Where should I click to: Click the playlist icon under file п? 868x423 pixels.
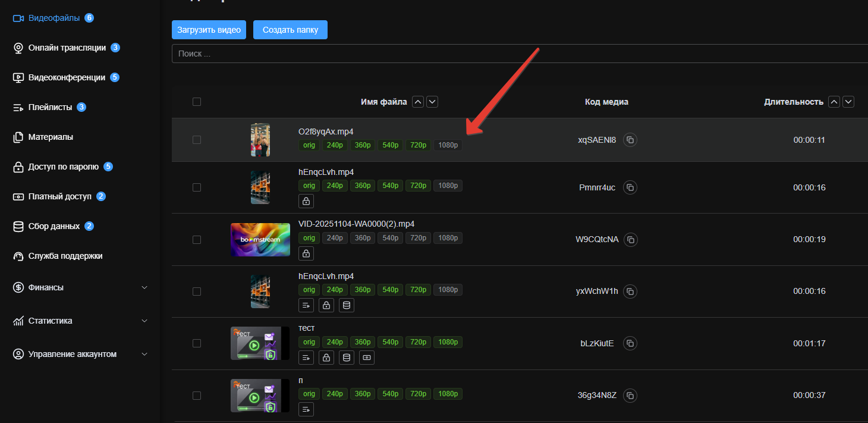click(x=306, y=409)
